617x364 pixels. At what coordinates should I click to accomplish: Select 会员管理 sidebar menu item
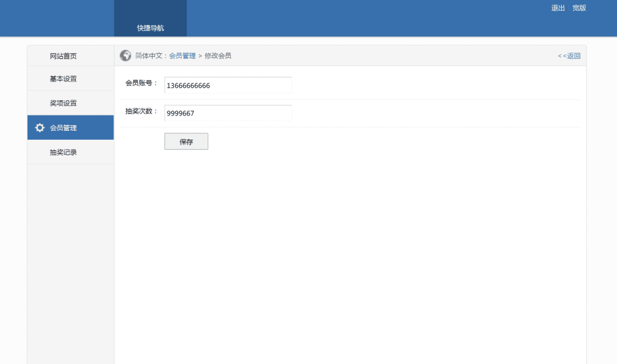coord(63,128)
